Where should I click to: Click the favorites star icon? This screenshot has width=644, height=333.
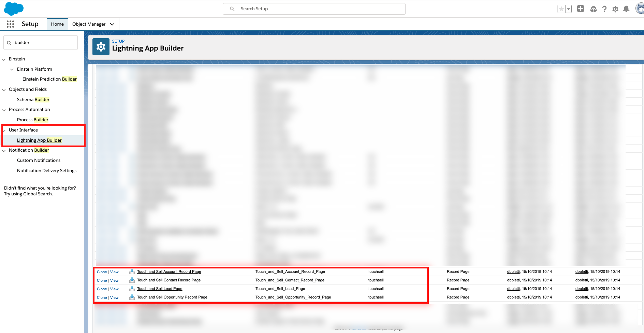tap(561, 9)
